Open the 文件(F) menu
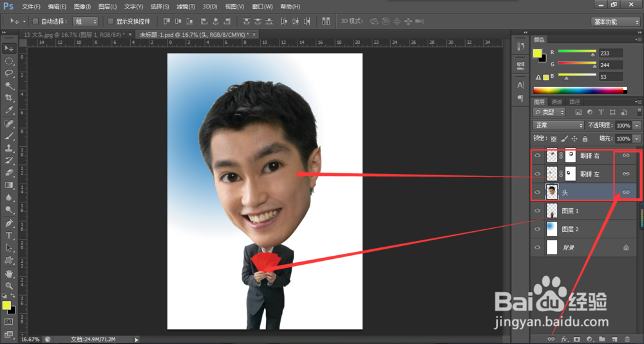 click(31, 7)
